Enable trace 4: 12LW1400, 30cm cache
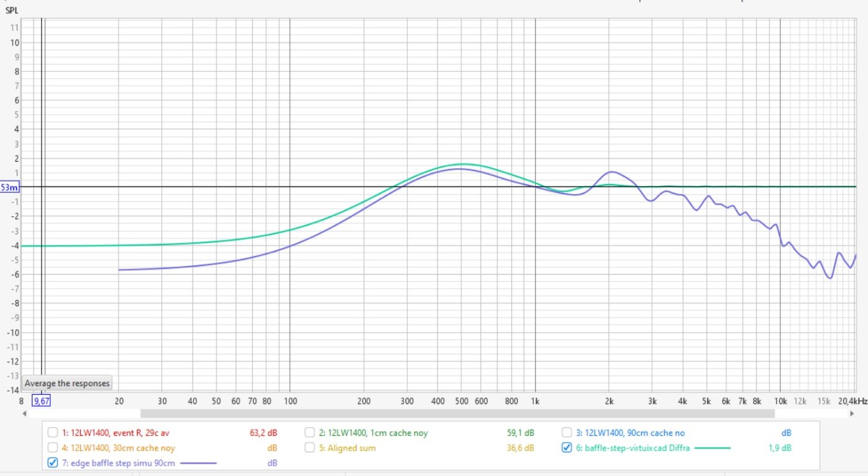 (x=53, y=447)
